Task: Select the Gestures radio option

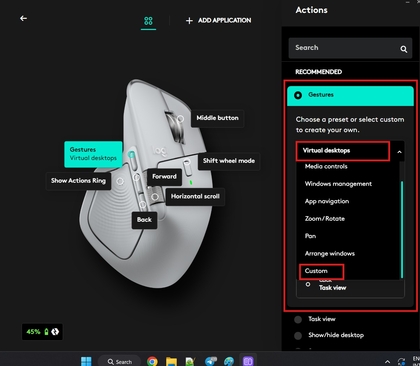Action: [298, 95]
